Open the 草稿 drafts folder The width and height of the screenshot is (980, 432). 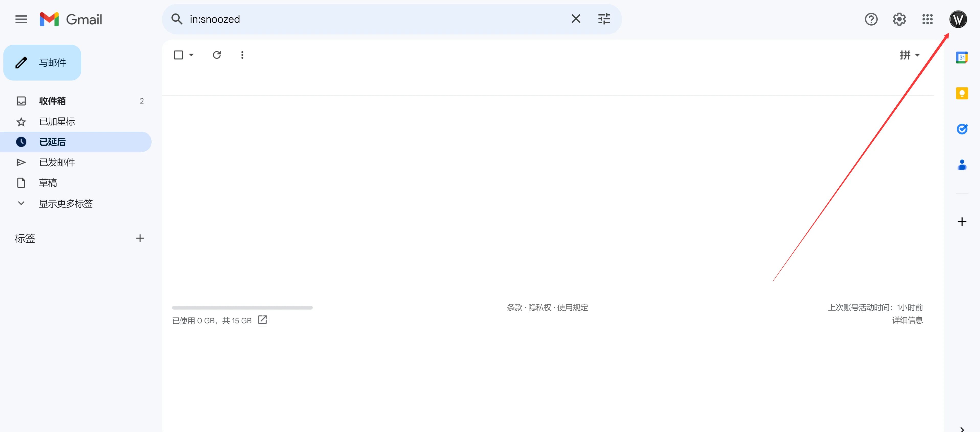coord(76,183)
